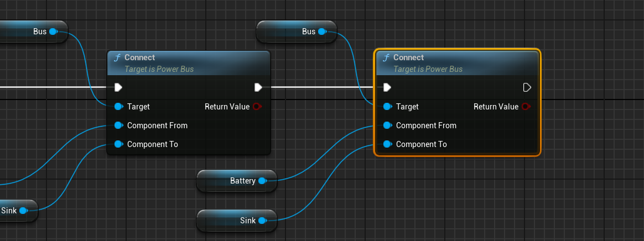Click Component From pin on unselected Connect node
The image size is (644, 241).
pos(118,125)
